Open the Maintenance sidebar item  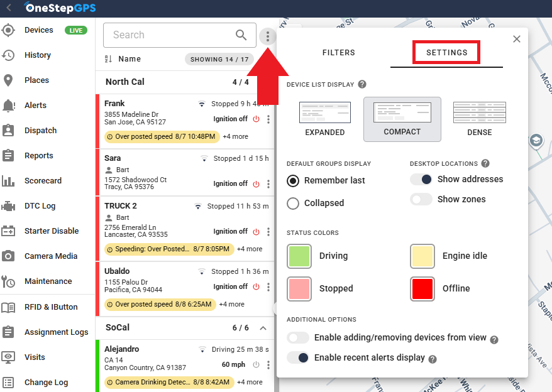48,281
